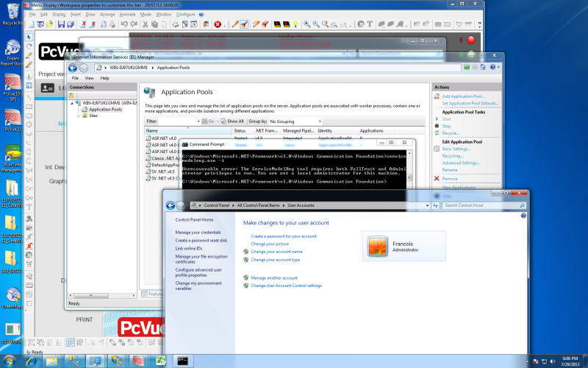Click Advanced Settings link in IIS Actions
Screen dimensions: 588x368
pyautogui.click(x=461, y=163)
